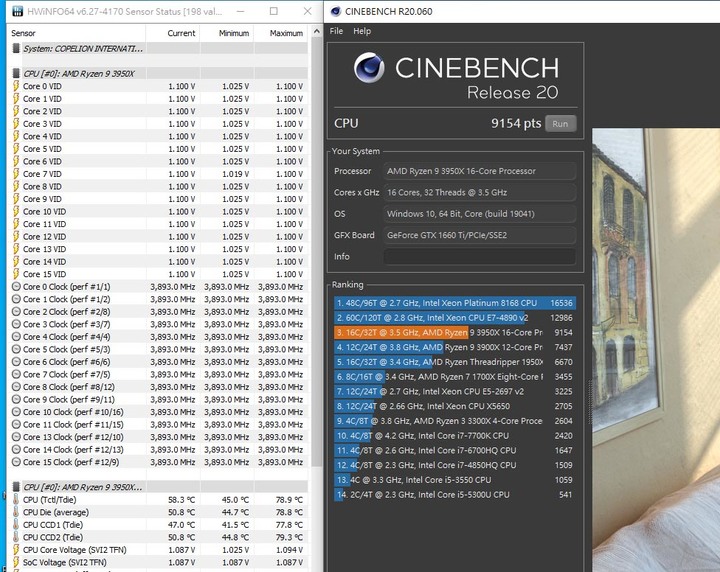Click the Core 0 VID lightning icon
Viewport: 720px width, 572px height.
click(x=16, y=86)
